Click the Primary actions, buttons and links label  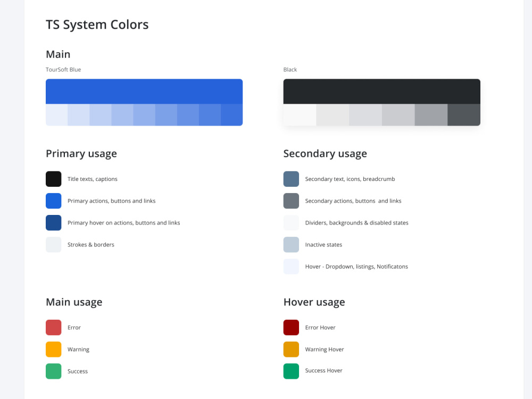111,201
